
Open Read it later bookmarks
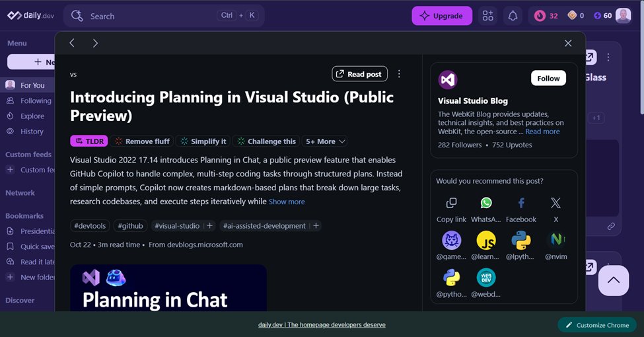click(x=28, y=262)
